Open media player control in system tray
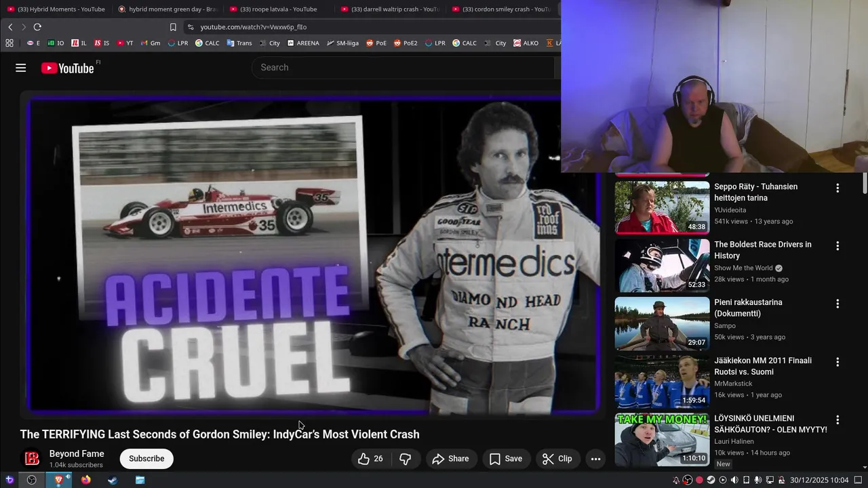 point(722,480)
